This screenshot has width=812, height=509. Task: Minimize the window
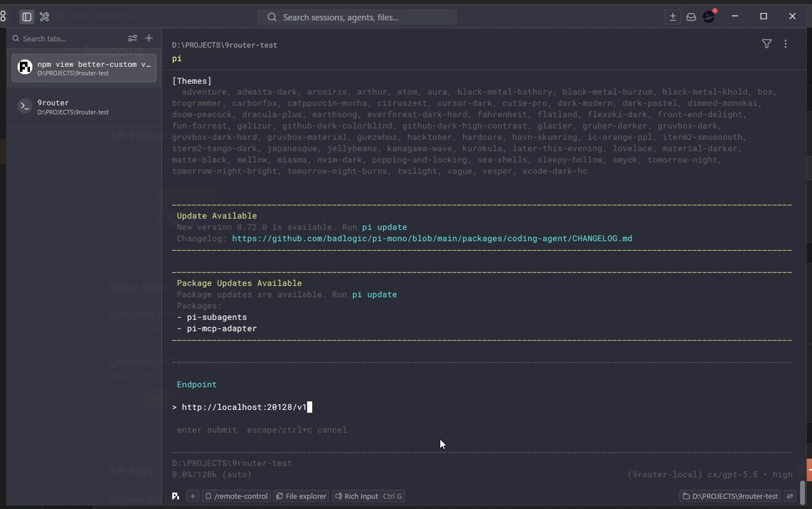point(736,17)
